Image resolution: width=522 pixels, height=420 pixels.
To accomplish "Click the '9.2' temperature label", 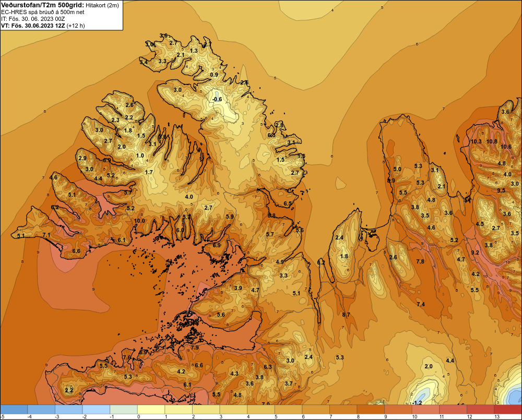I will pos(475,253).
